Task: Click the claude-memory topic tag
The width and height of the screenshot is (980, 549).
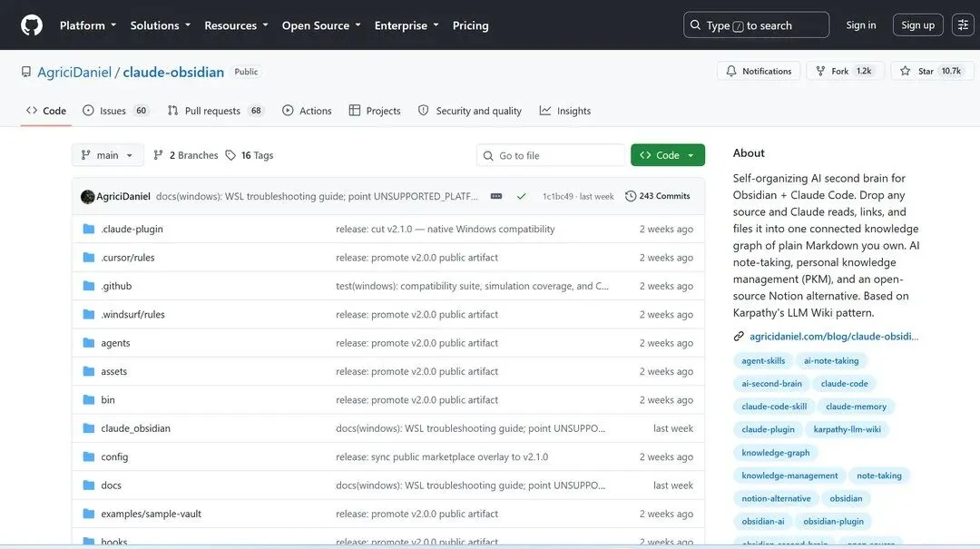Action: [856, 407]
